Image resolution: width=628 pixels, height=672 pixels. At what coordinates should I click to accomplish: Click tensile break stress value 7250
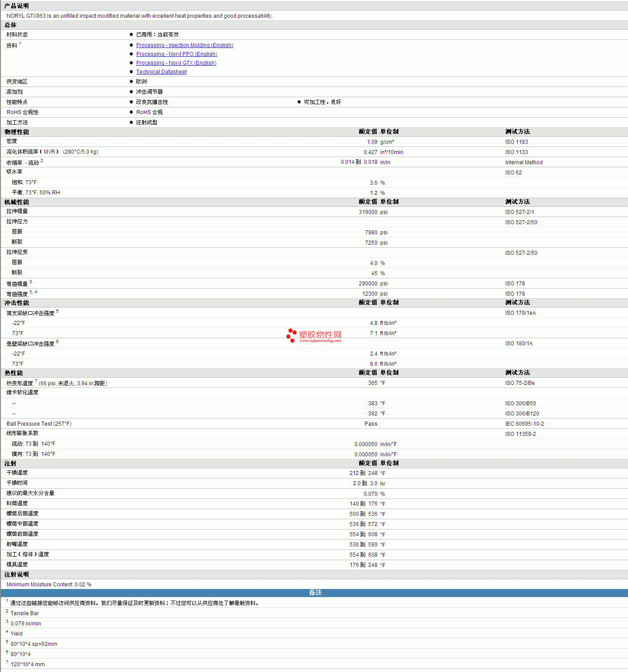tap(371, 243)
